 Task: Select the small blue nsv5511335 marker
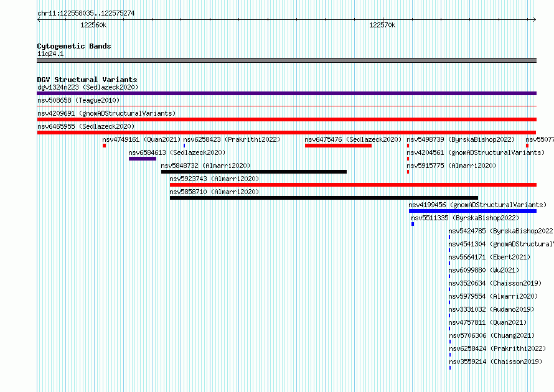point(413,224)
